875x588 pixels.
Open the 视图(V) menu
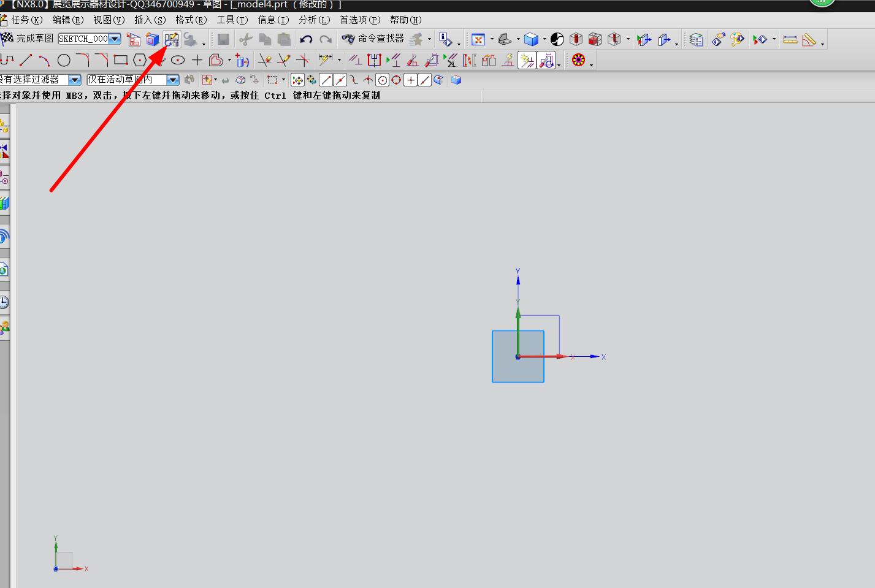click(x=109, y=20)
